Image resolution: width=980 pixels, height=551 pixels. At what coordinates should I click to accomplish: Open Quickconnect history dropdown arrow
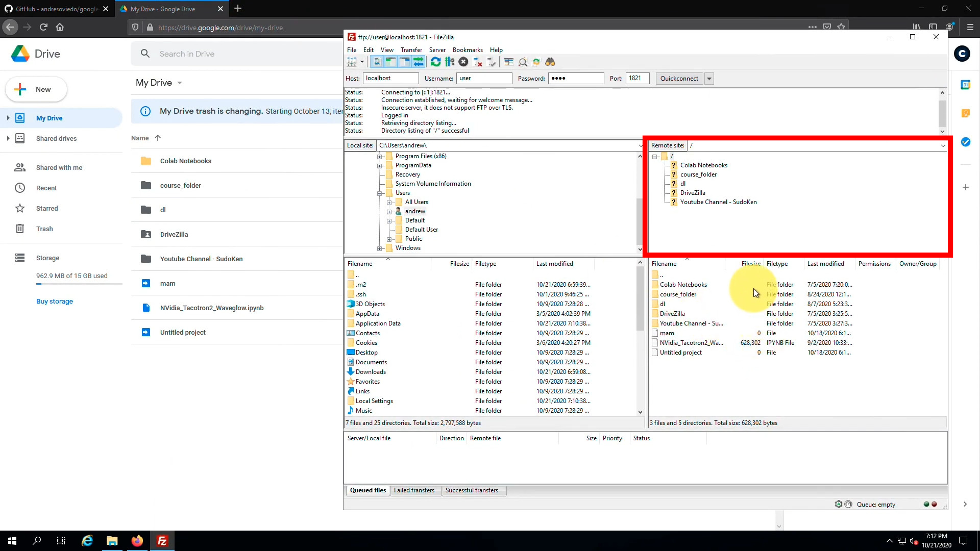[x=709, y=79]
